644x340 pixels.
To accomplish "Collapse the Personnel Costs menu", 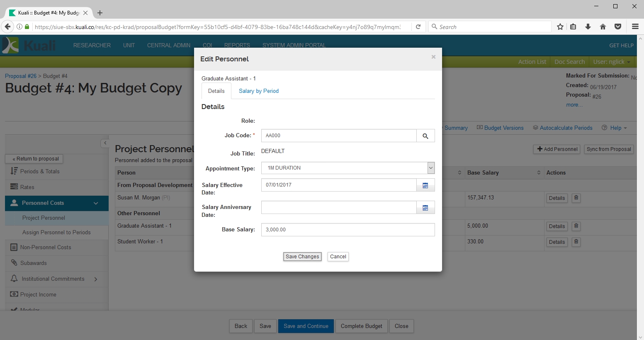I will [96, 203].
